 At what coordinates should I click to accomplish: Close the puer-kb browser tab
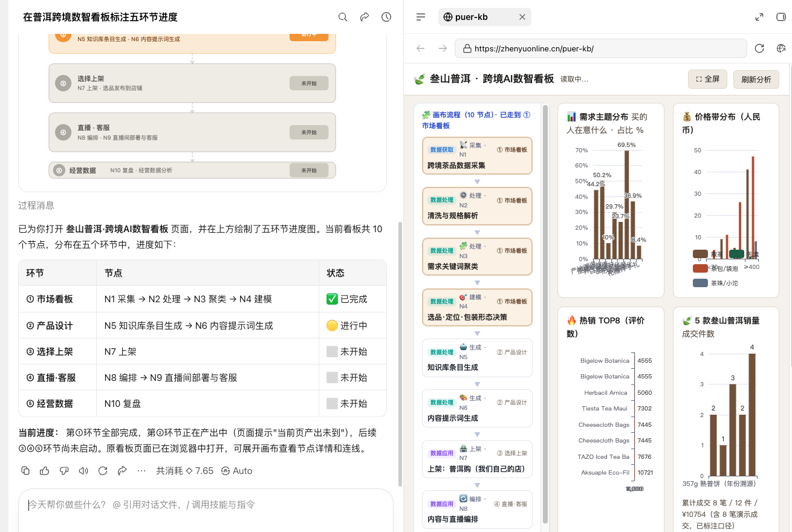point(522,17)
